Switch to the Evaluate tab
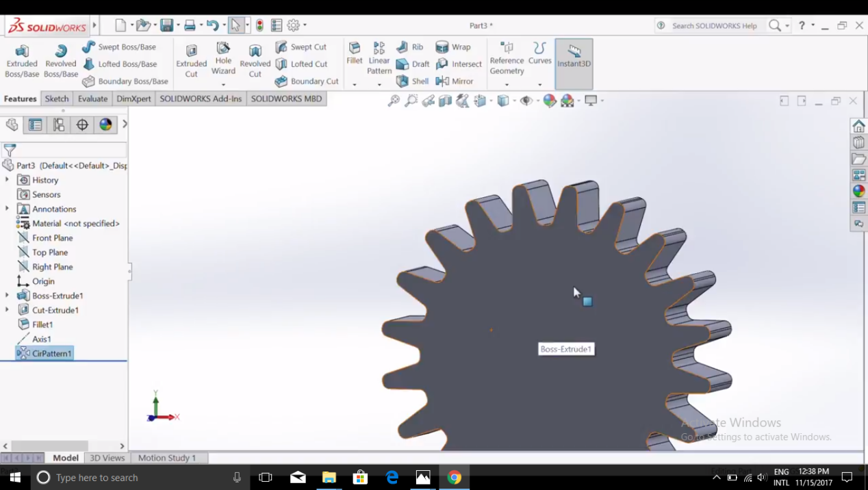 click(x=92, y=99)
